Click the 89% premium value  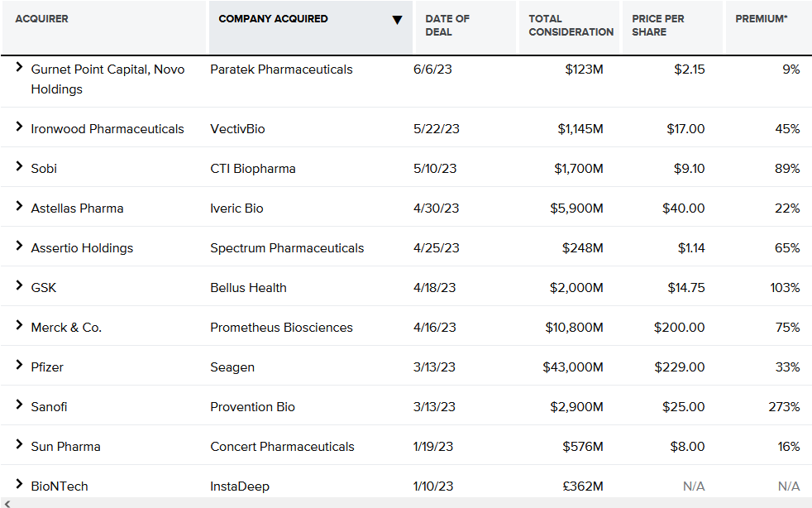787,169
